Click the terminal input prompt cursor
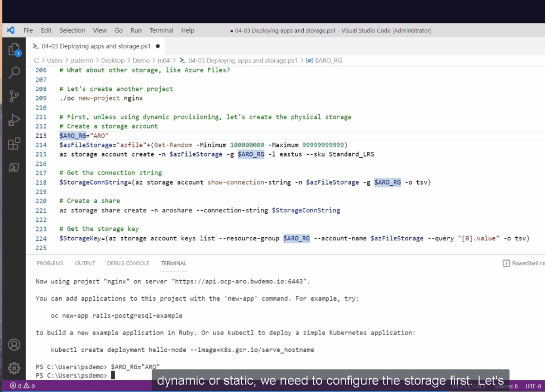The height and width of the screenshot is (392, 545). pos(113,376)
